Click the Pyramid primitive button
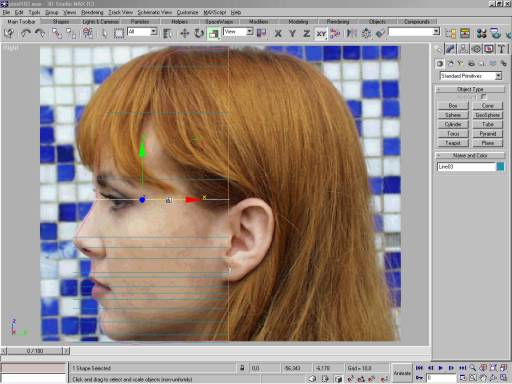 point(488,134)
